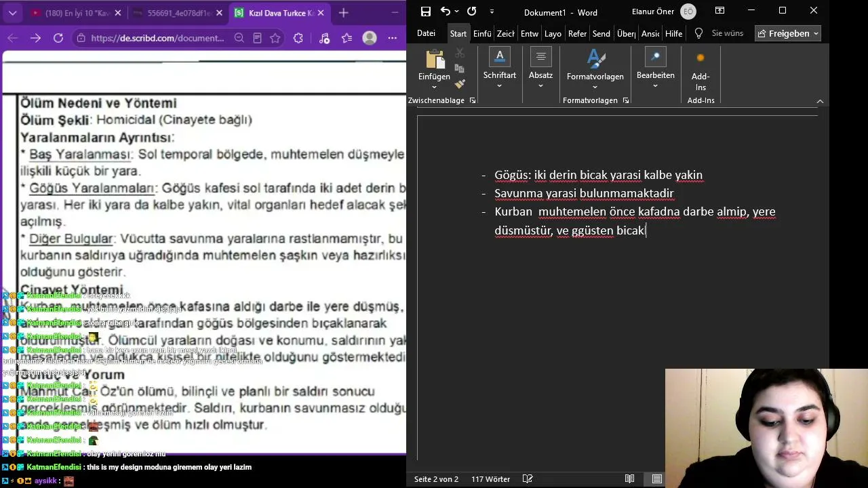Image resolution: width=868 pixels, height=488 pixels.
Task: Switch to the Entwurf ribbon tab
Action: point(530,33)
